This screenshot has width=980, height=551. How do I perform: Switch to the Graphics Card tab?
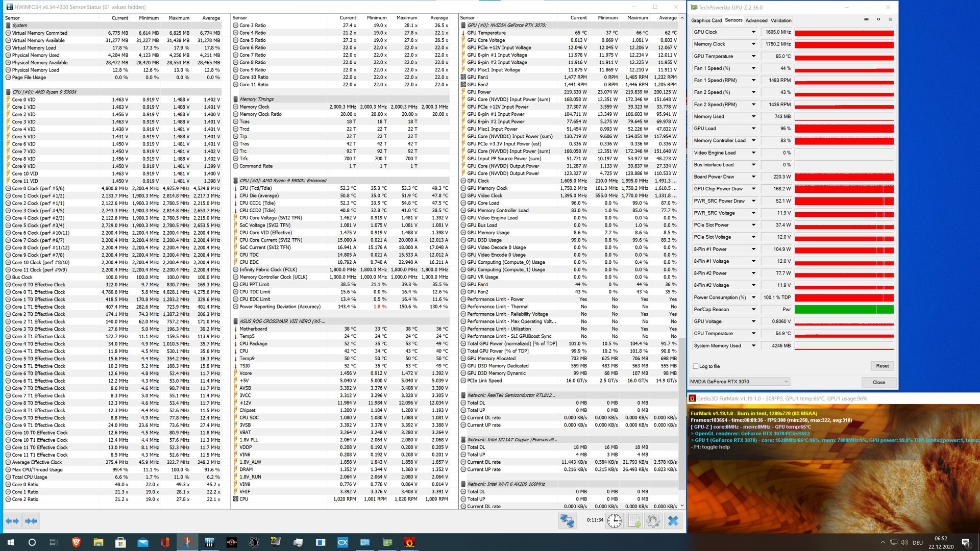pos(706,20)
